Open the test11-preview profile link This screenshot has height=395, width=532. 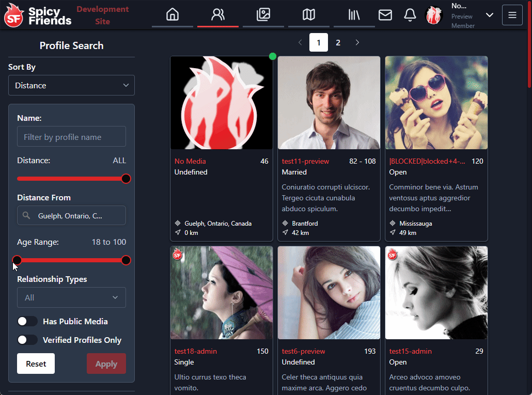pos(306,161)
